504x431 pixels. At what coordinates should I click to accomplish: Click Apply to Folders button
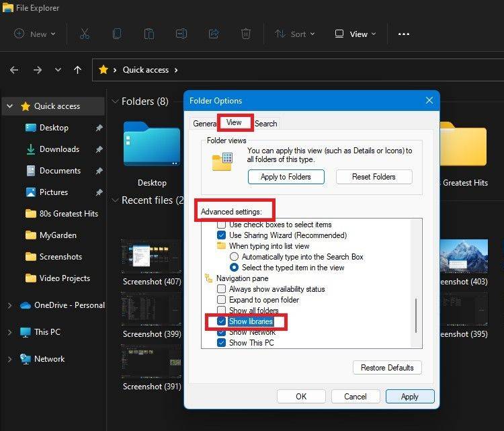point(286,177)
